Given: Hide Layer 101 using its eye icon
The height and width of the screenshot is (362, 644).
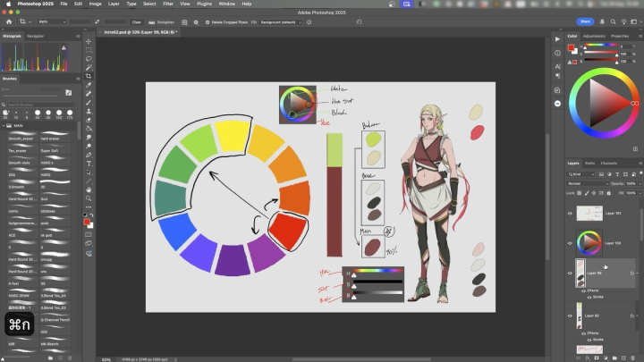Looking at the screenshot, I should click(x=571, y=214).
